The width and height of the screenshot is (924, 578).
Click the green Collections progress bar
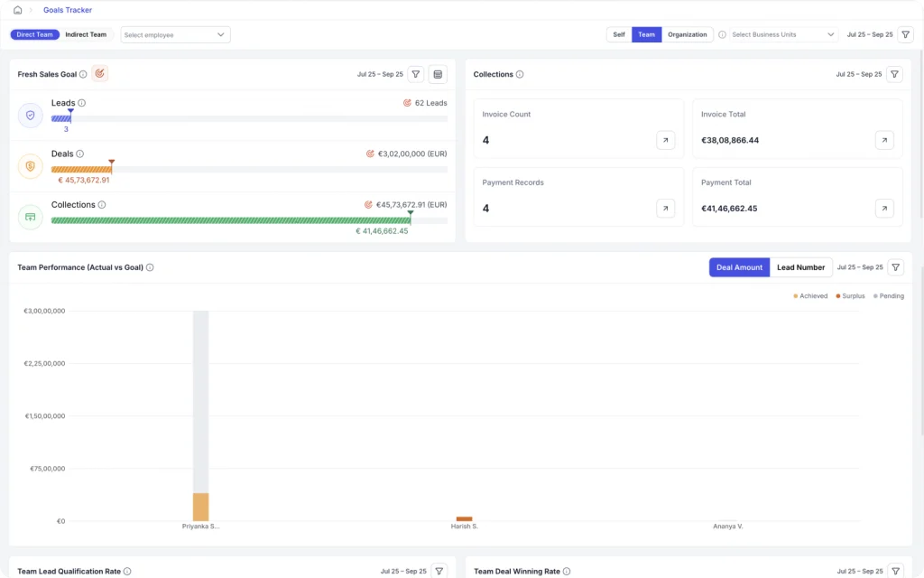pos(230,220)
